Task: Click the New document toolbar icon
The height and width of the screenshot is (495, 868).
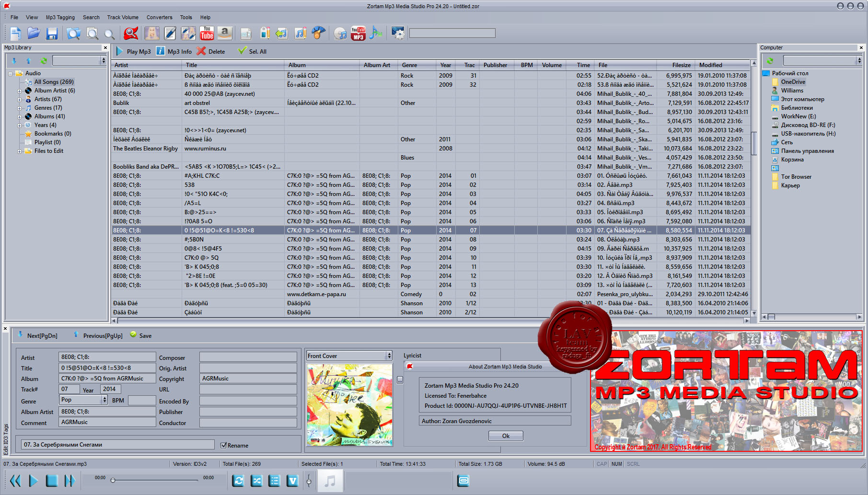Action: coord(15,33)
